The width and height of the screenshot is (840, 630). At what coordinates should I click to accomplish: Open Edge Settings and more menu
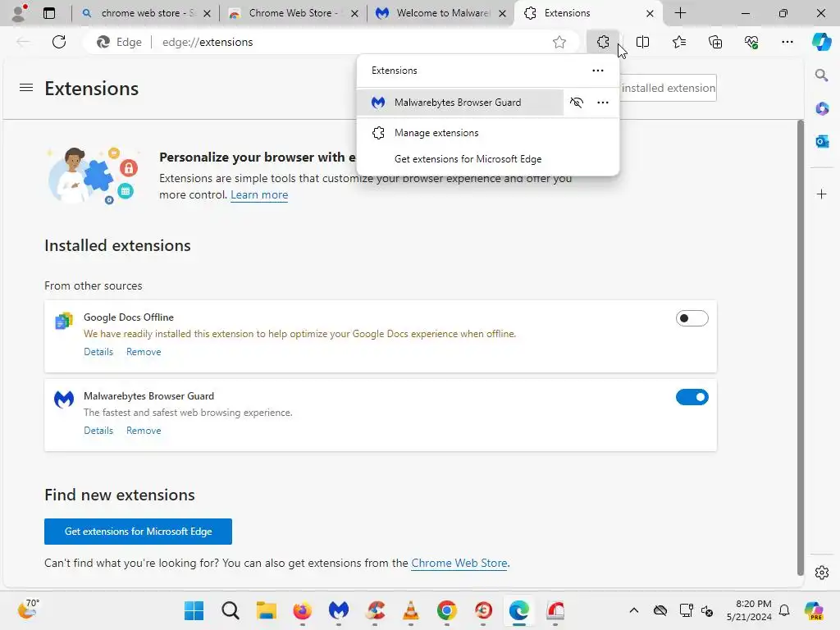[x=787, y=42]
